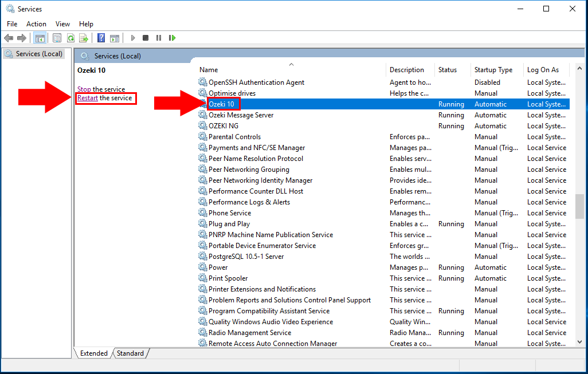Click the gear icon of Optimise drives

coord(203,93)
